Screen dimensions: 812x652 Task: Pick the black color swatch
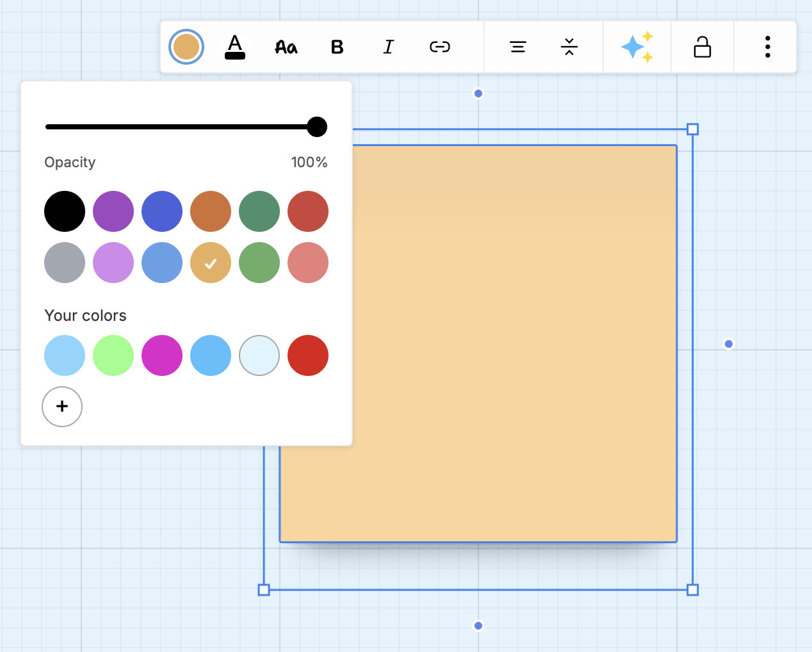[65, 211]
